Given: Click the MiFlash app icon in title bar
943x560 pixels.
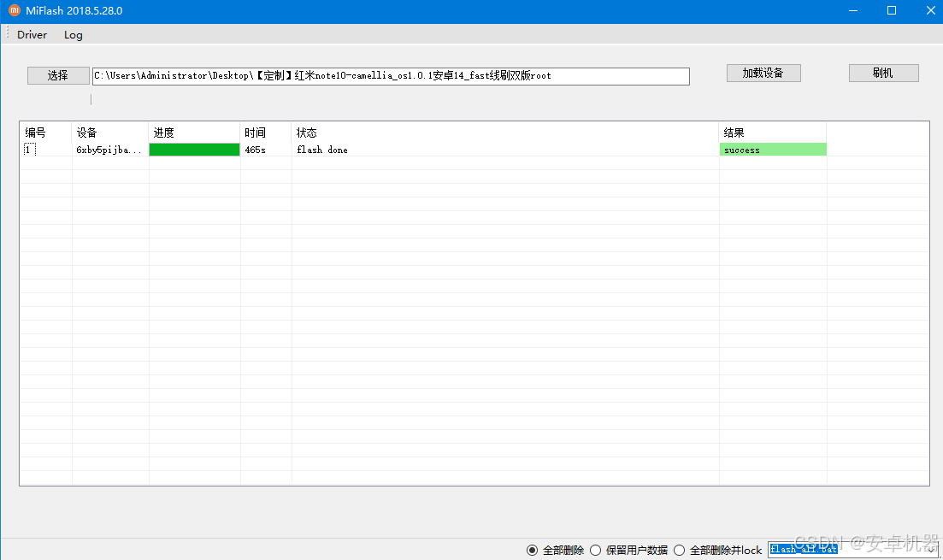Looking at the screenshot, I should point(14,10).
